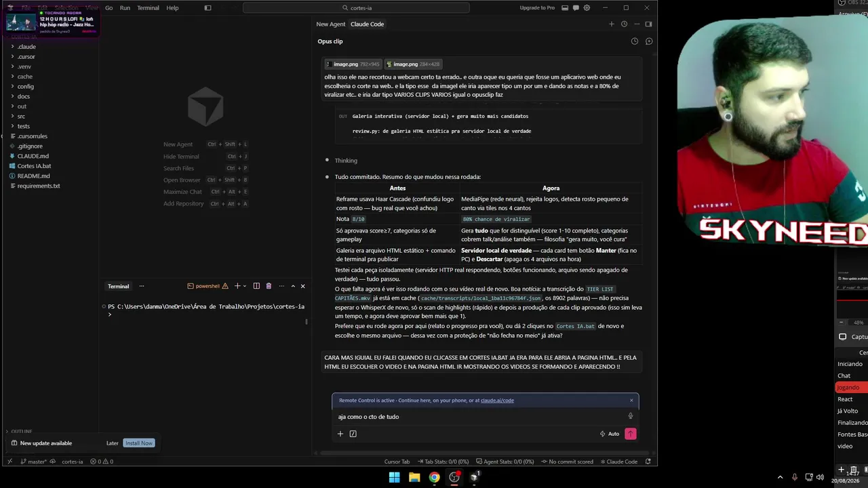Open chat history clock in tab bar

click(x=624, y=24)
